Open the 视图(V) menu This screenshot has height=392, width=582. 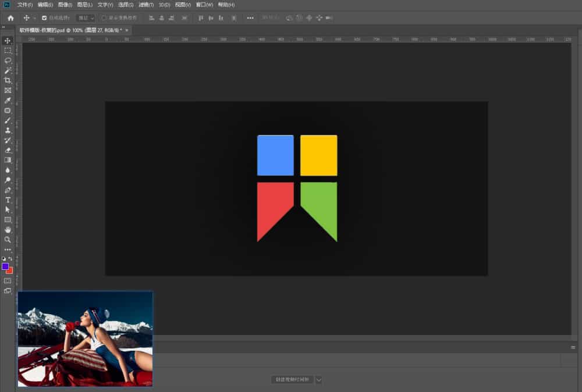click(183, 5)
